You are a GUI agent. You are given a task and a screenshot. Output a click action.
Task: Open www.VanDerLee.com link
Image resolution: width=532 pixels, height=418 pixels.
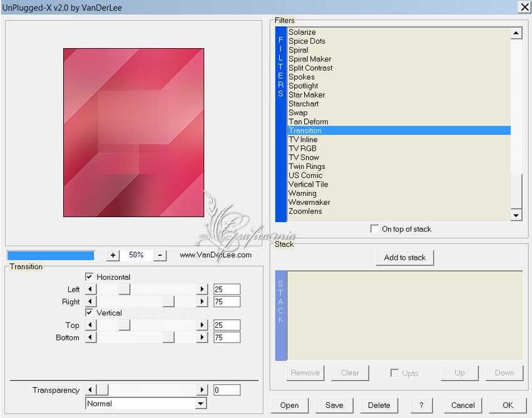click(216, 255)
